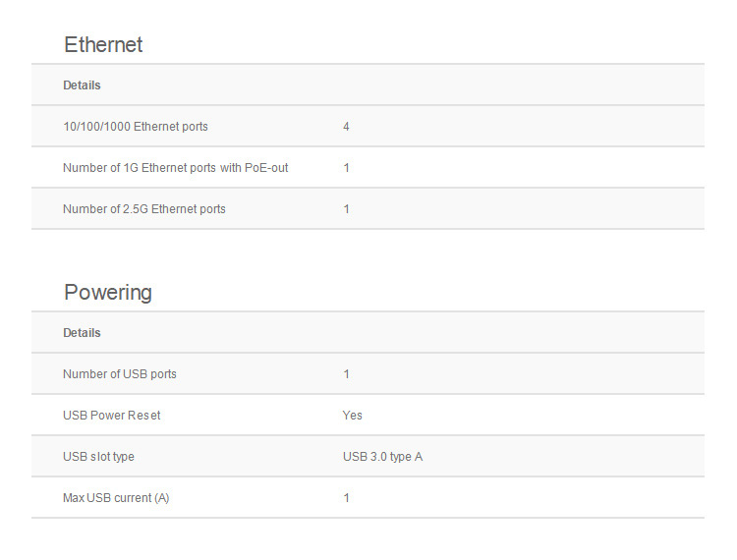Select the Number of USB ports label

tap(120, 374)
